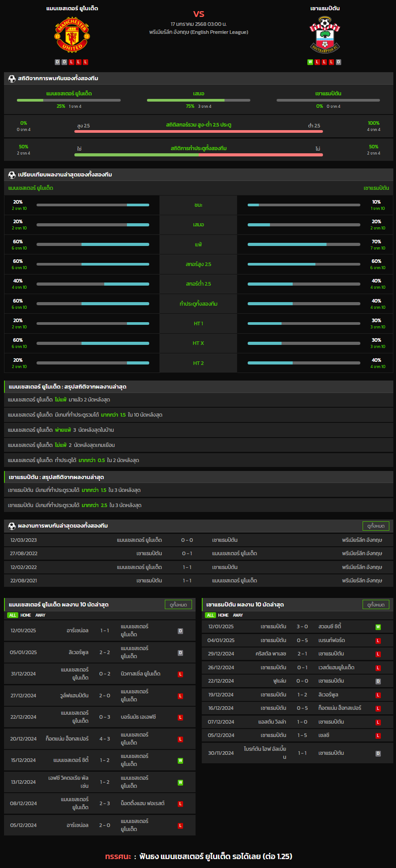
Task: Click the Manchester United head-to-head win 25% bar
Action: pyautogui.click(x=69, y=100)
